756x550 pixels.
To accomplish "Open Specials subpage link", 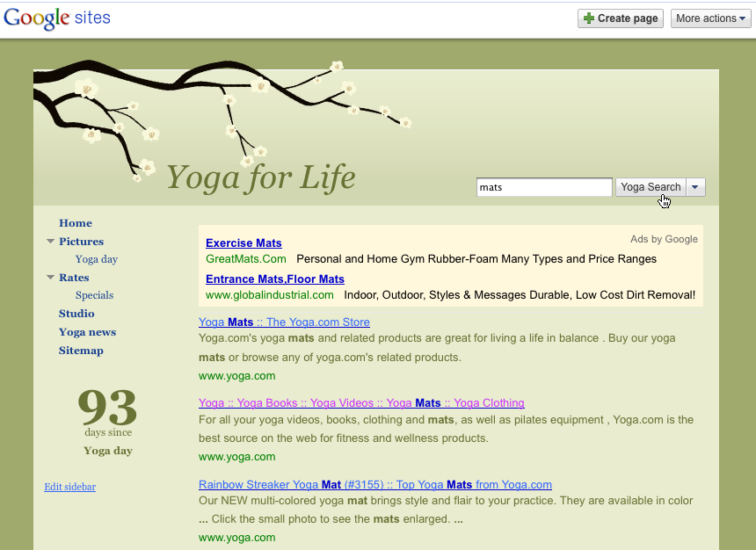I will pyautogui.click(x=95, y=295).
